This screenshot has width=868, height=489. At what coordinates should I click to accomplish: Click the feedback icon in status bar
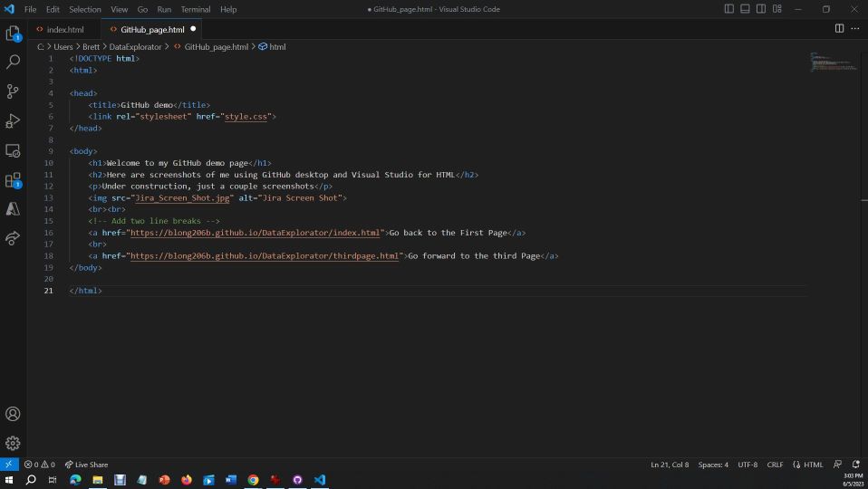837,465
